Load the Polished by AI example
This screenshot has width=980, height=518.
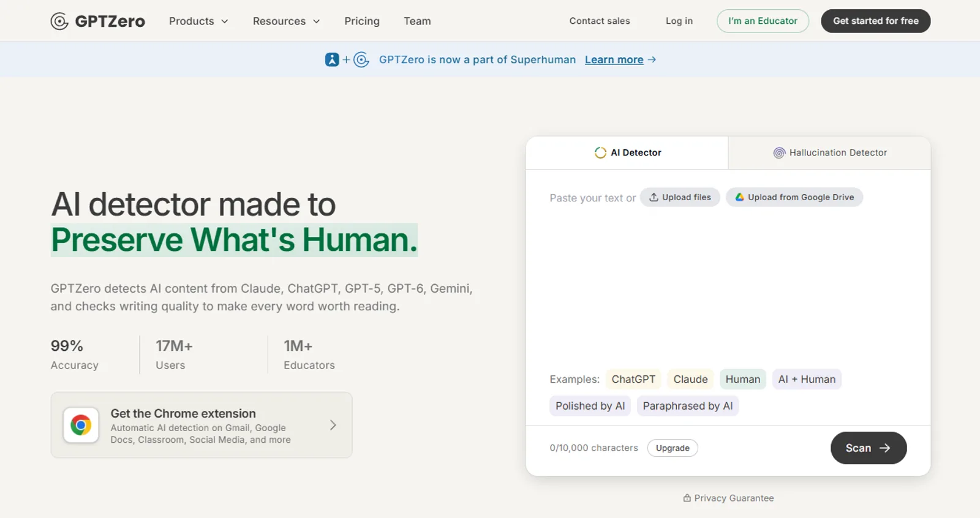590,406
